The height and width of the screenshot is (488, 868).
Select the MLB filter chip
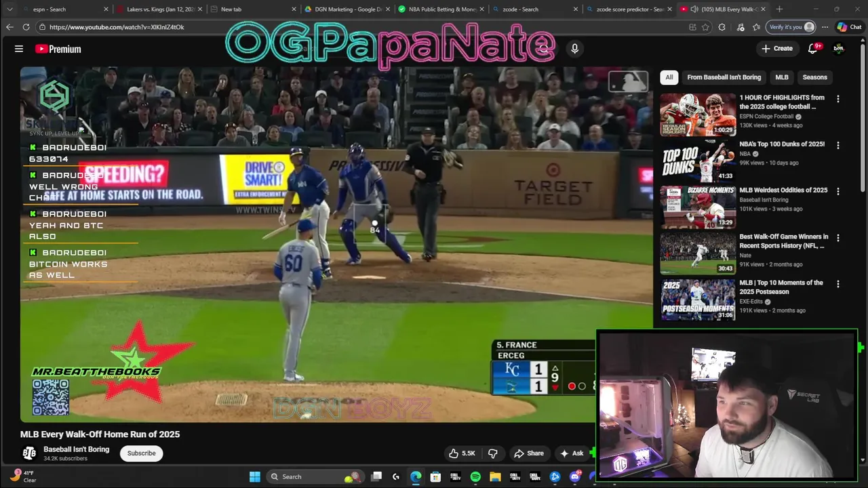[x=781, y=77]
